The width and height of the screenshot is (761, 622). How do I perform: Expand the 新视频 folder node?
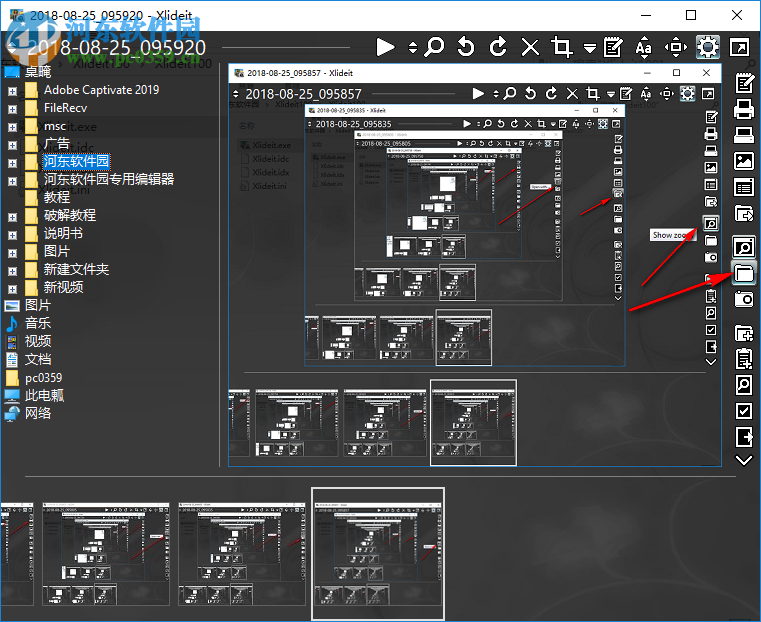tap(13, 289)
